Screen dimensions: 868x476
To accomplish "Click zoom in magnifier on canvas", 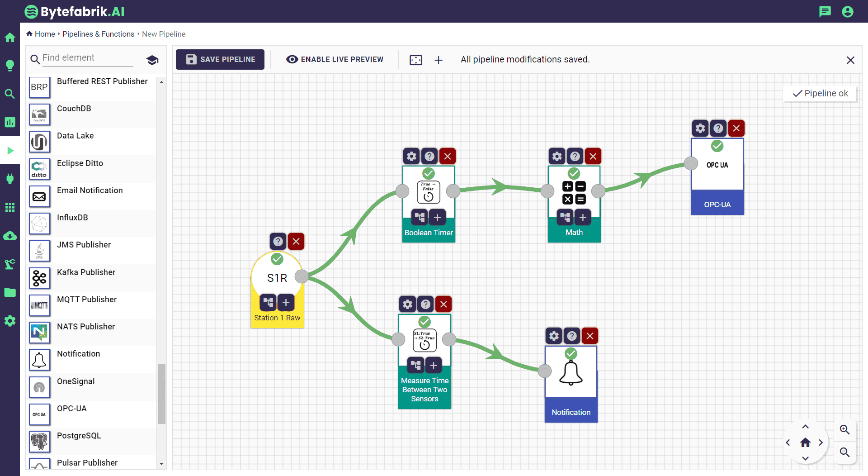I will [844, 429].
